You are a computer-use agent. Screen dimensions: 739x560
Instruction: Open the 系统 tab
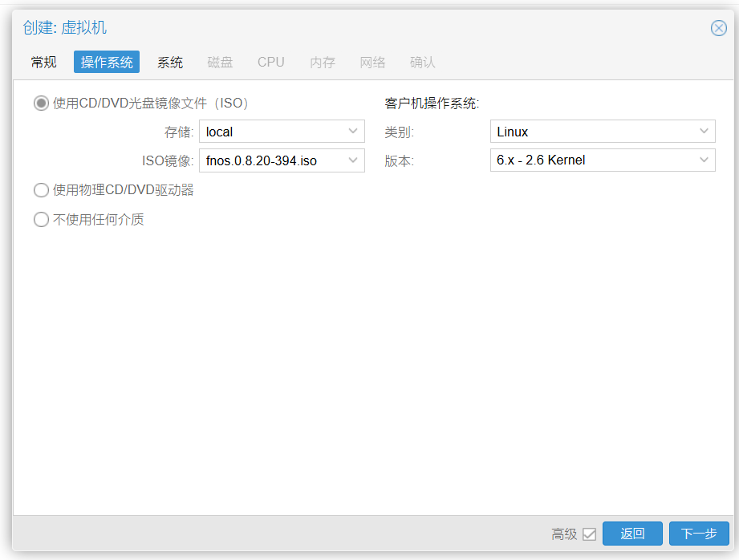coord(170,63)
